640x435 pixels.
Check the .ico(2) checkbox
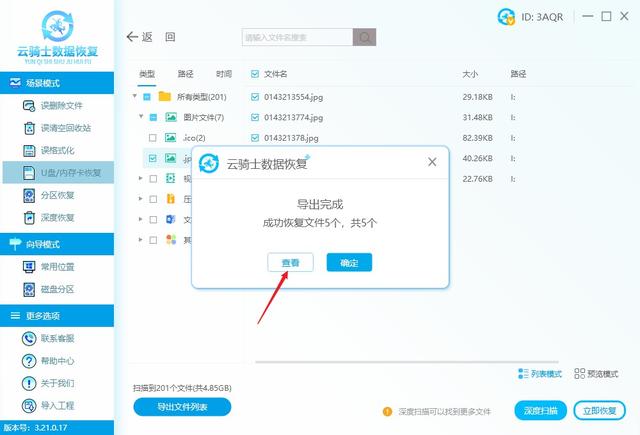(153, 138)
